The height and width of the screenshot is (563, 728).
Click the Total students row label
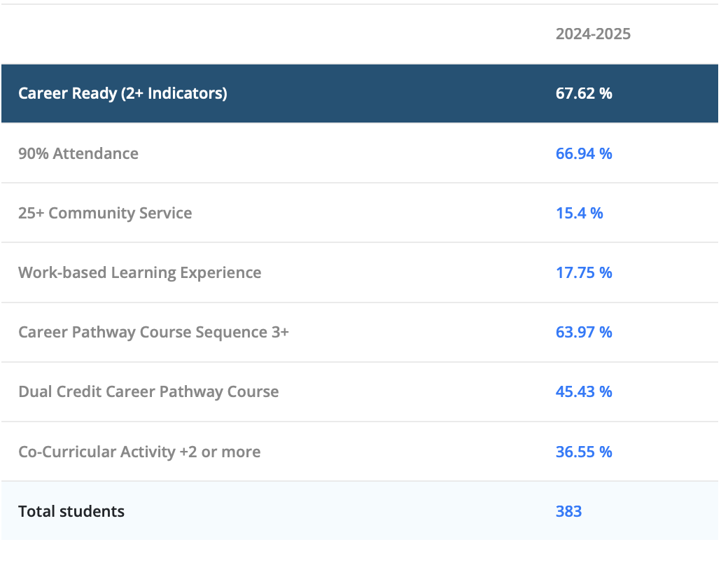tap(71, 511)
